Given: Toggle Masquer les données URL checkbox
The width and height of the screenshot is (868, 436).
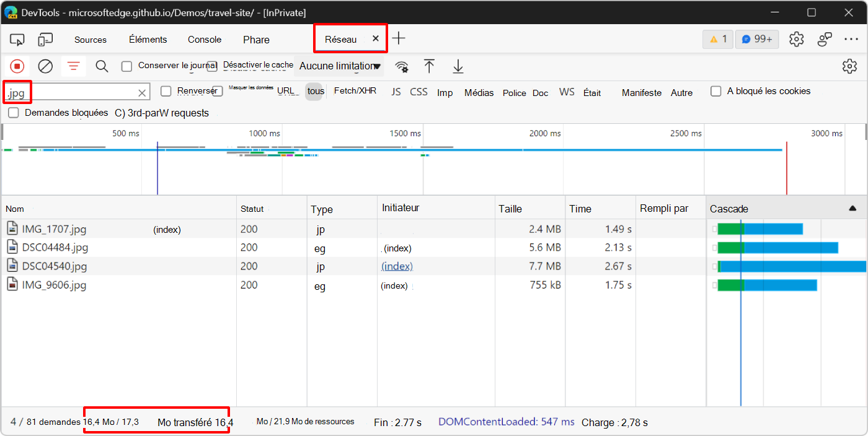Looking at the screenshot, I should (217, 91).
